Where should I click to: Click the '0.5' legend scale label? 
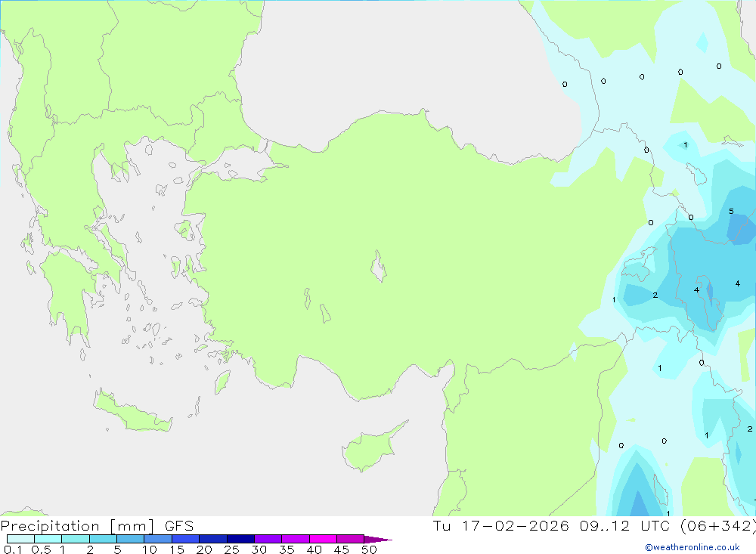[41, 549]
